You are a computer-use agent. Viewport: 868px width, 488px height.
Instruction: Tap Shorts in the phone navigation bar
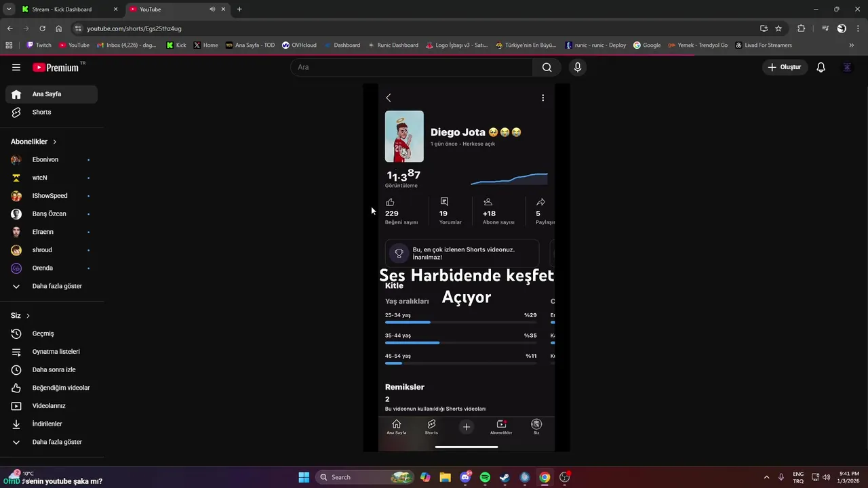[431, 427]
